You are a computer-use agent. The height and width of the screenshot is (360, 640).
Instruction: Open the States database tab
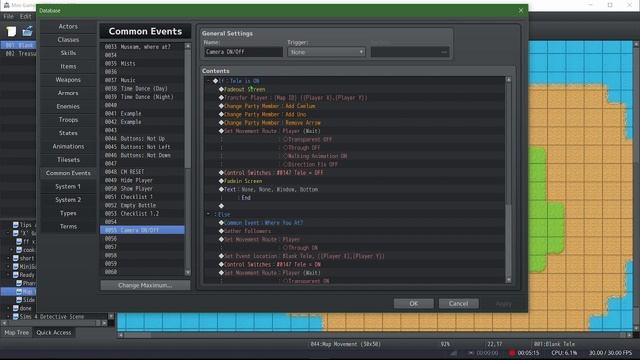pos(68,133)
